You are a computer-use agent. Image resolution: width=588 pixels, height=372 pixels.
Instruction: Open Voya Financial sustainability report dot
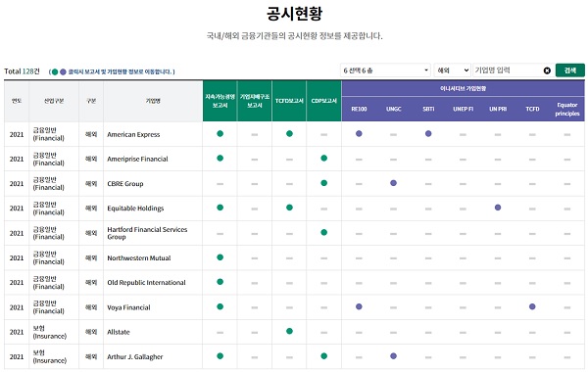tap(220, 306)
